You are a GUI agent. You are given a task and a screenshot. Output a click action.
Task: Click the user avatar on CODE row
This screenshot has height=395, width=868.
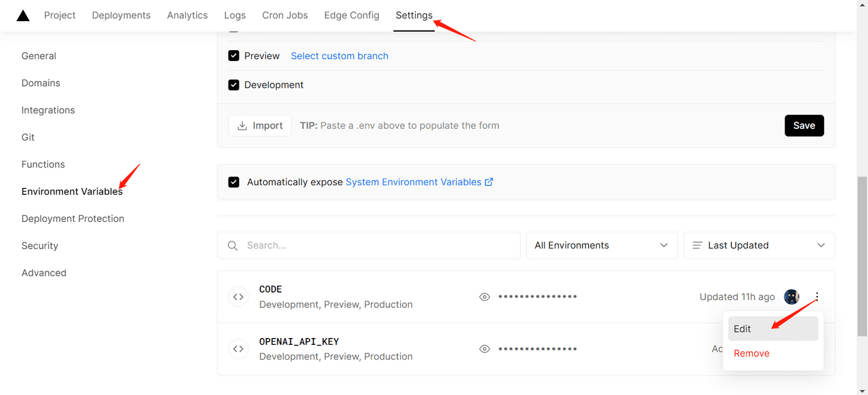tap(791, 297)
